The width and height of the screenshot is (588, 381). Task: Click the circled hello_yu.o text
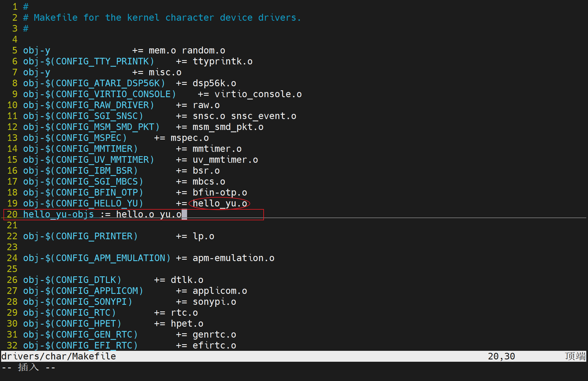click(220, 203)
